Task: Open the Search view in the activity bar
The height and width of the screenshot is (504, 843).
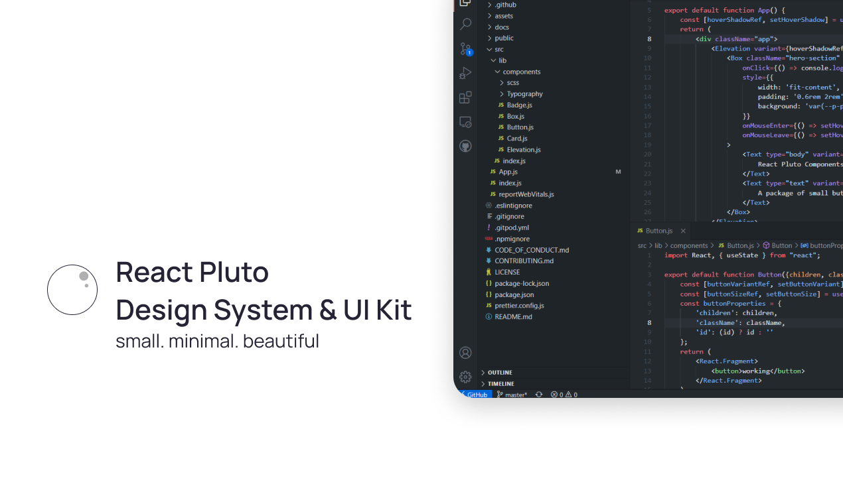Action: 465,23
